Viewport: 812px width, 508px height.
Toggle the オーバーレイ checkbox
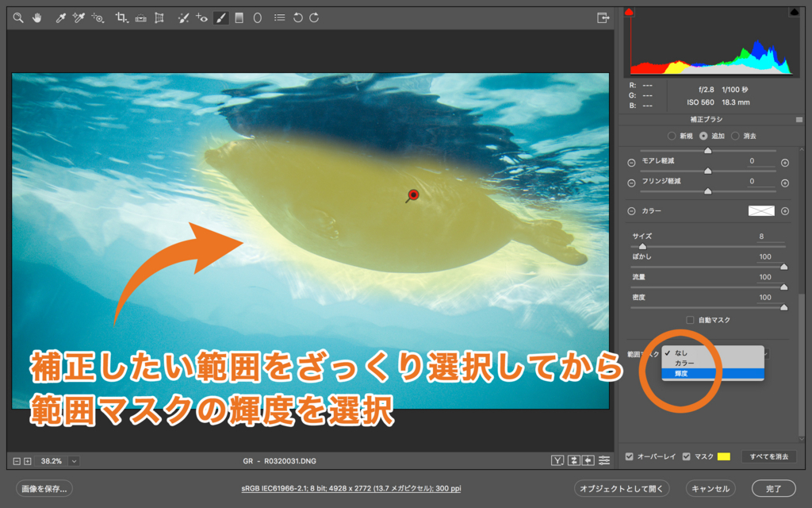point(629,456)
